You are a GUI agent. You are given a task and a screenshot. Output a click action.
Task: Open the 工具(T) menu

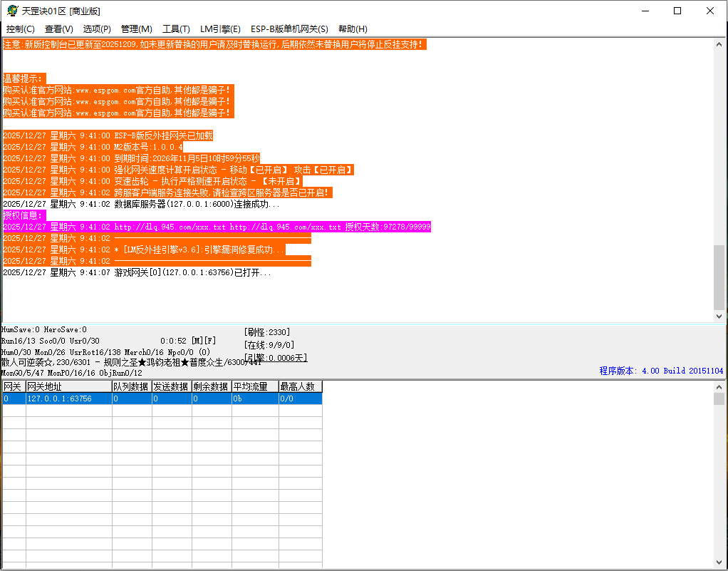[176, 29]
